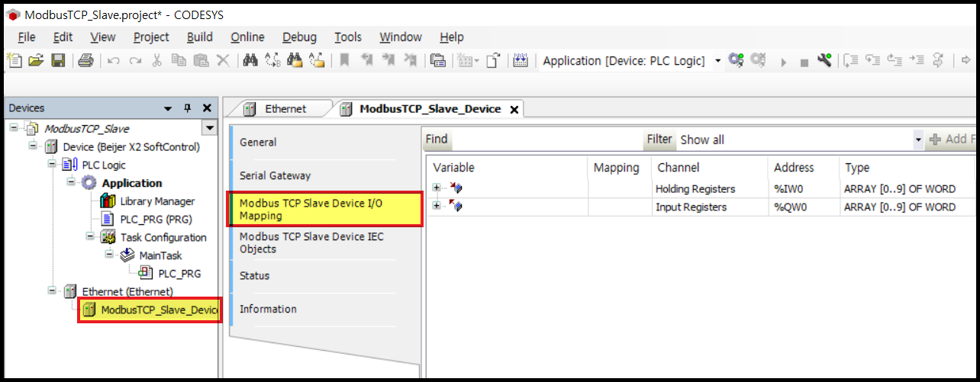
Task: Create a new project via toolbar icon
Action: click(13, 61)
